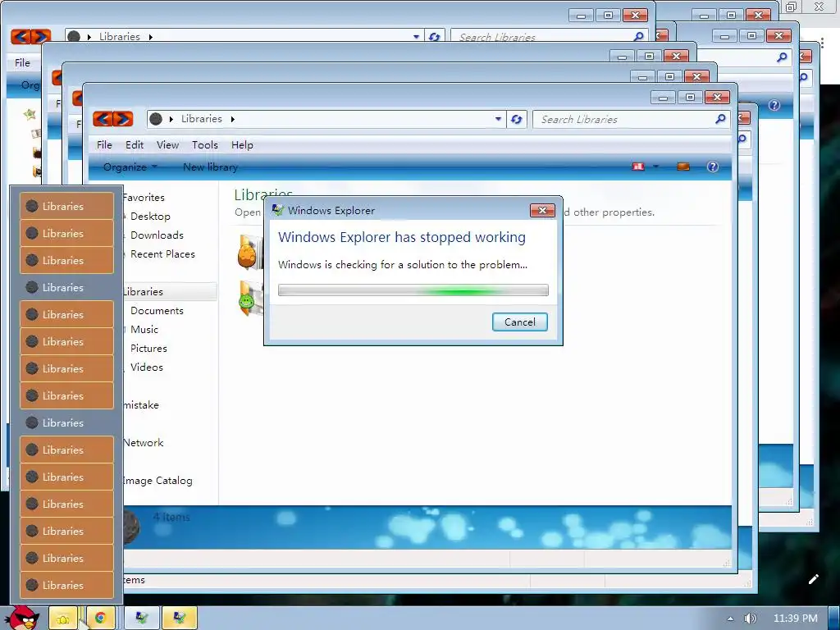Open Google Chrome from the taskbar
This screenshot has height=630, width=840.
tap(100, 619)
